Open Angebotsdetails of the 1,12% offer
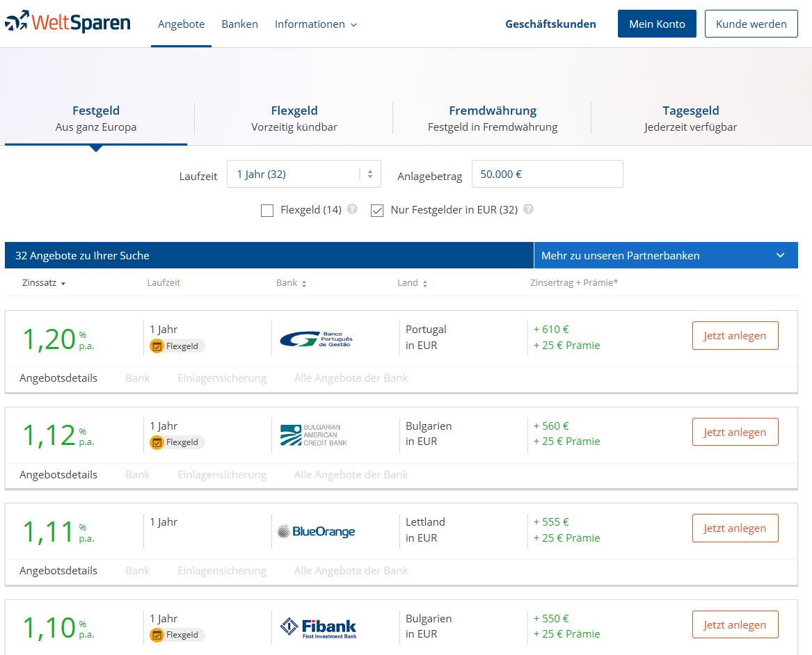812x655 pixels. (58, 474)
